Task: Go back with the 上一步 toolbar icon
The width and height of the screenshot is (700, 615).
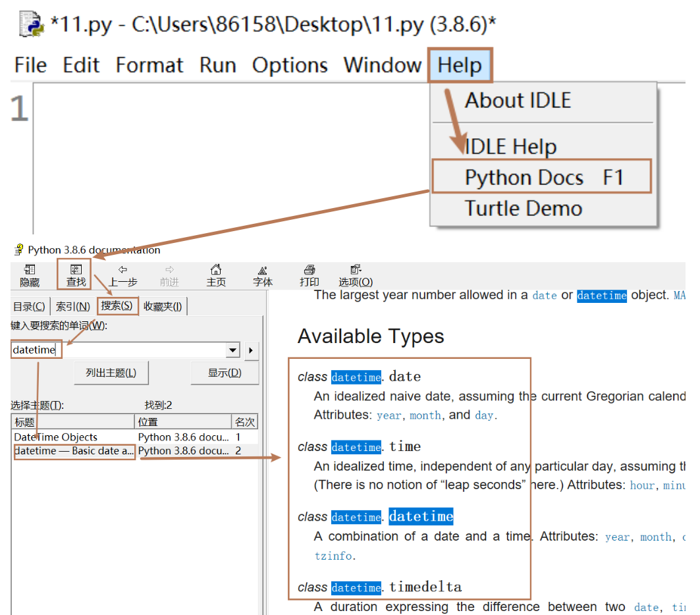Action: click(122, 275)
